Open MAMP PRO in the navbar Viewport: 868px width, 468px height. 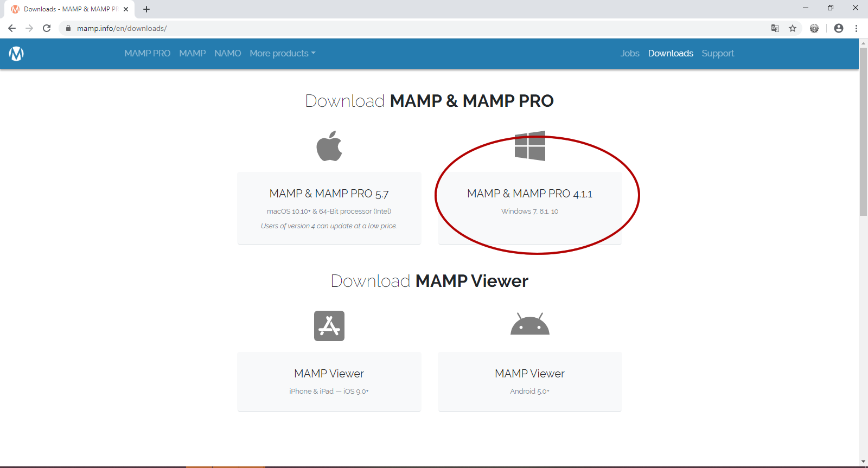(x=147, y=53)
